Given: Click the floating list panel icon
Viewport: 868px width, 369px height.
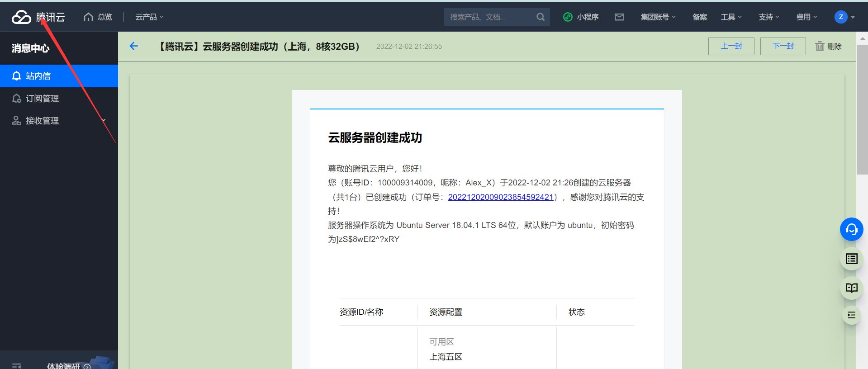Looking at the screenshot, I should coord(852,259).
